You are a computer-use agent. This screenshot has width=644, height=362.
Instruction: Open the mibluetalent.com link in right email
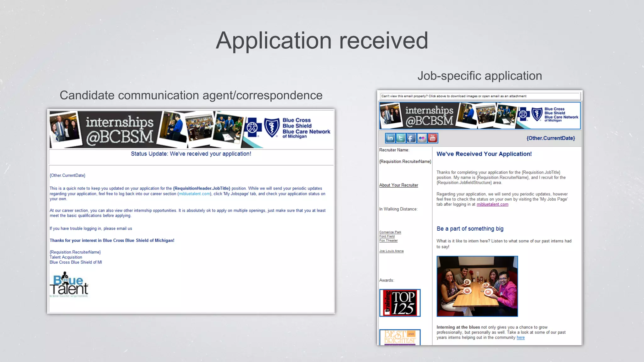pos(492,205)
